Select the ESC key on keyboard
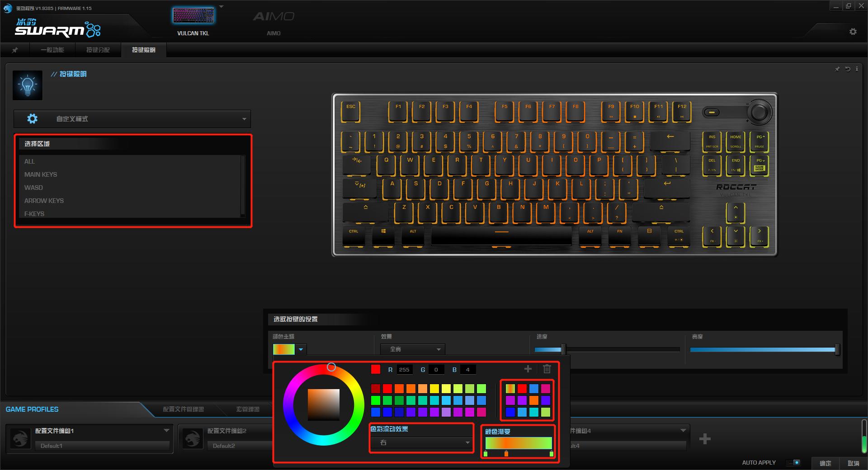 [x=351, y=111]
